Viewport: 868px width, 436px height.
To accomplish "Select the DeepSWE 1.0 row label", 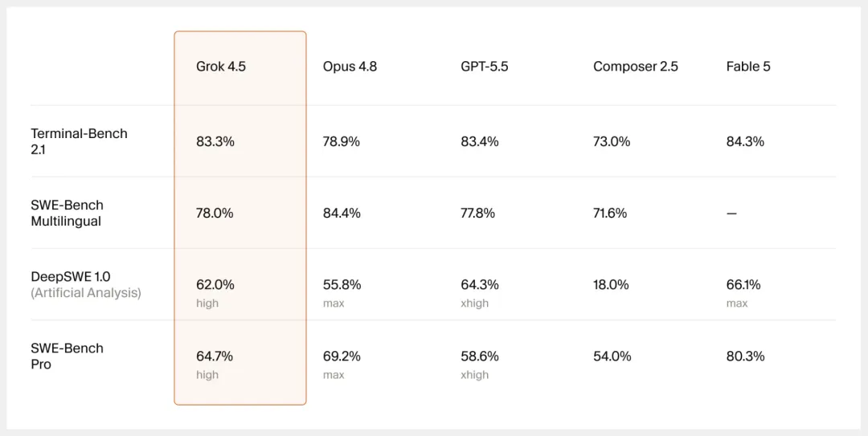I will (67, 276).
